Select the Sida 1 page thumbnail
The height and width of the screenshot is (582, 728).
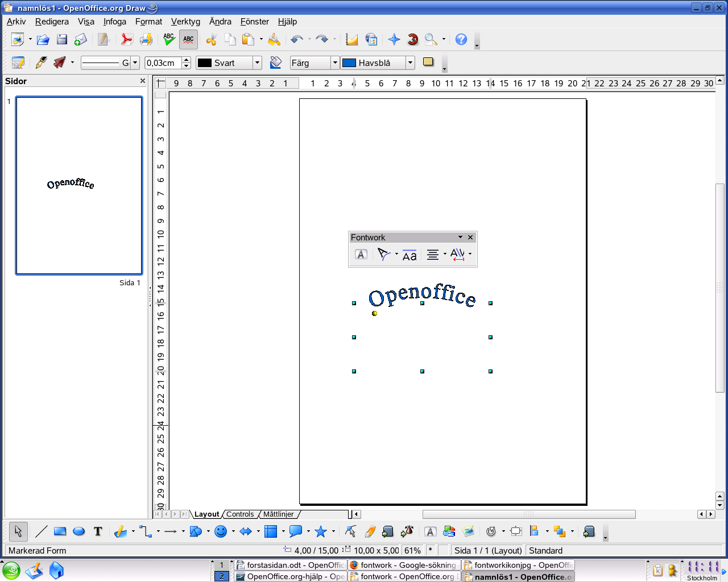pyautogui.click(x=79, y=185)
